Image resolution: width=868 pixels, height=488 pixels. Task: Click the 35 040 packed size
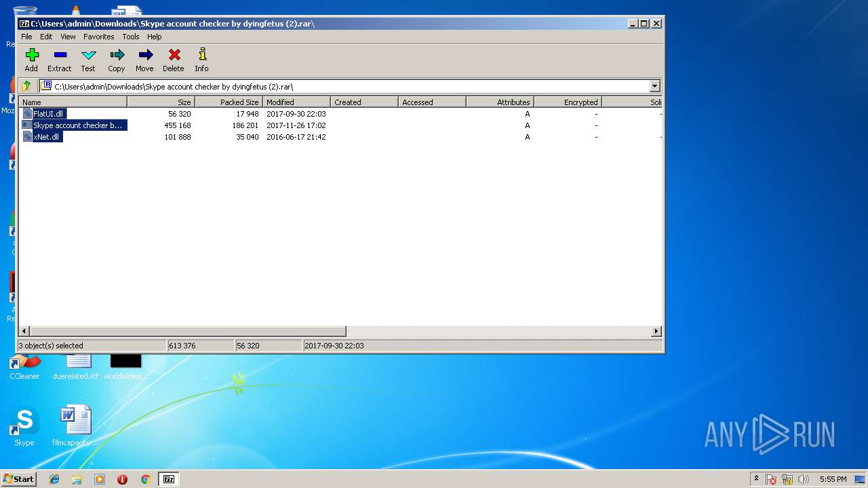[247, 137]
